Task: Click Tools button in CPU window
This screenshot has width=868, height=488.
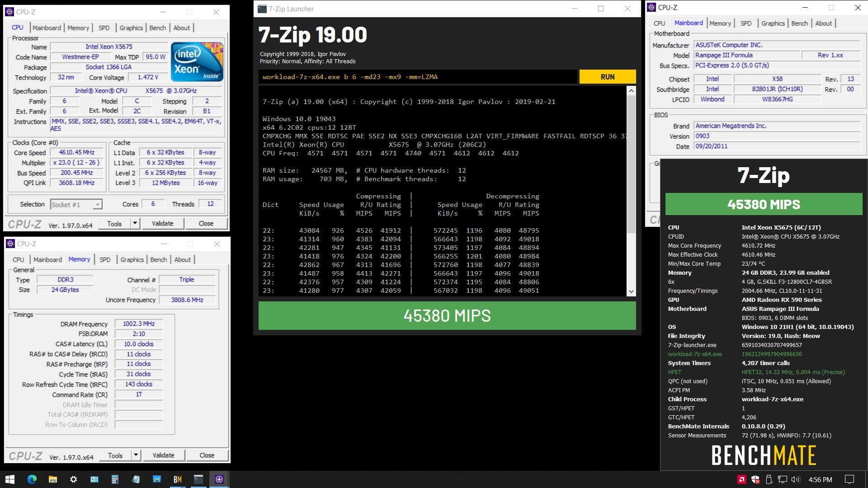Action: coord(114,223)
